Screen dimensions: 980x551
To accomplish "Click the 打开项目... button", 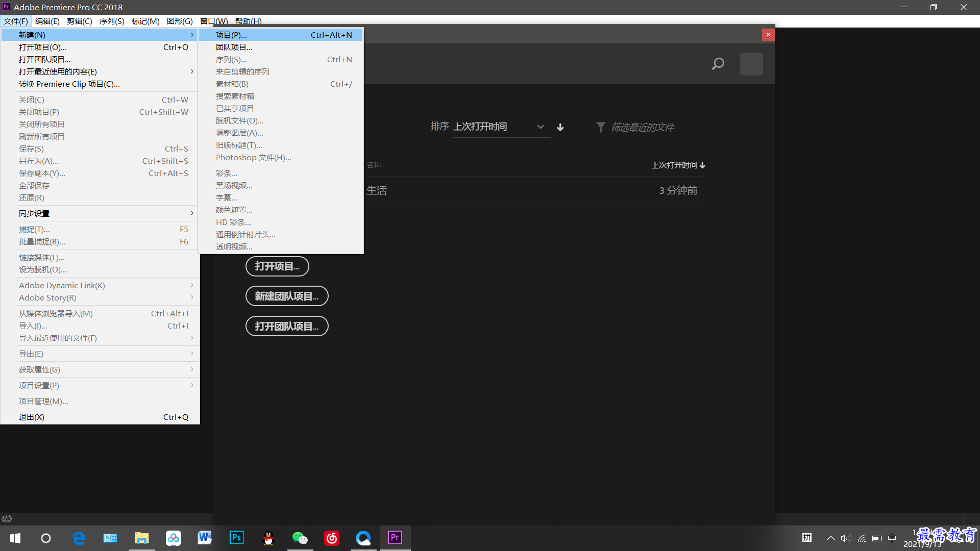I will [x=277, y=266].
